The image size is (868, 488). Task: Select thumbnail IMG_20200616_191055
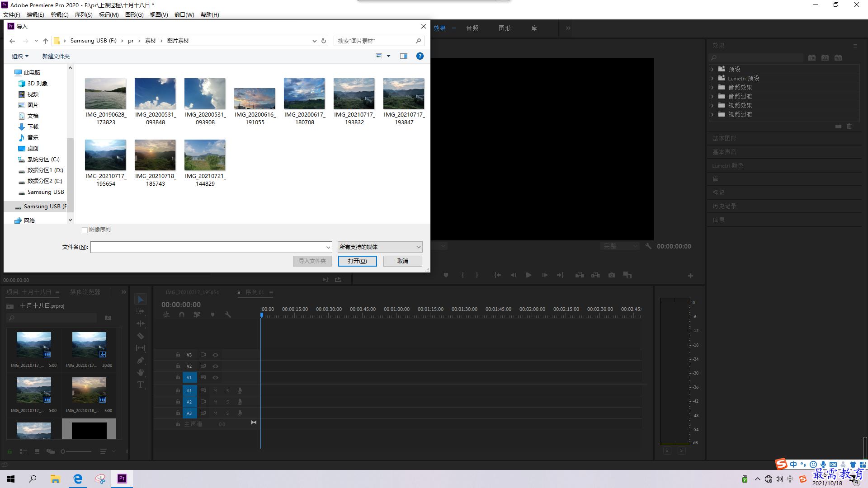tap(255, 107)
